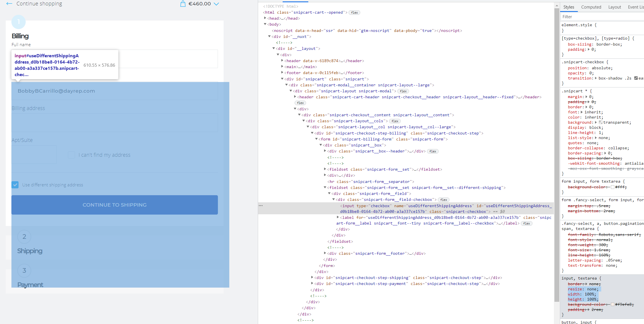This screenshot has height=324, width=644.
Task: Click the transparent background color swatch
Action: click(601, 122)
